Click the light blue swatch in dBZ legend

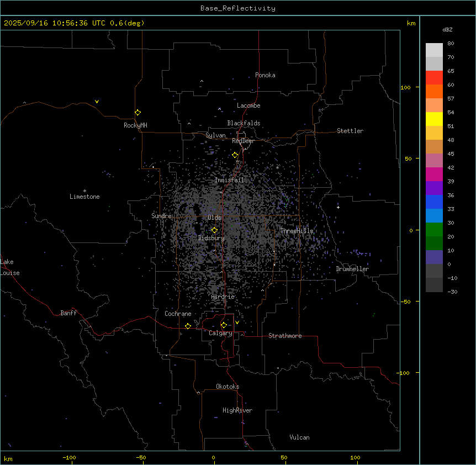(434, 215)
